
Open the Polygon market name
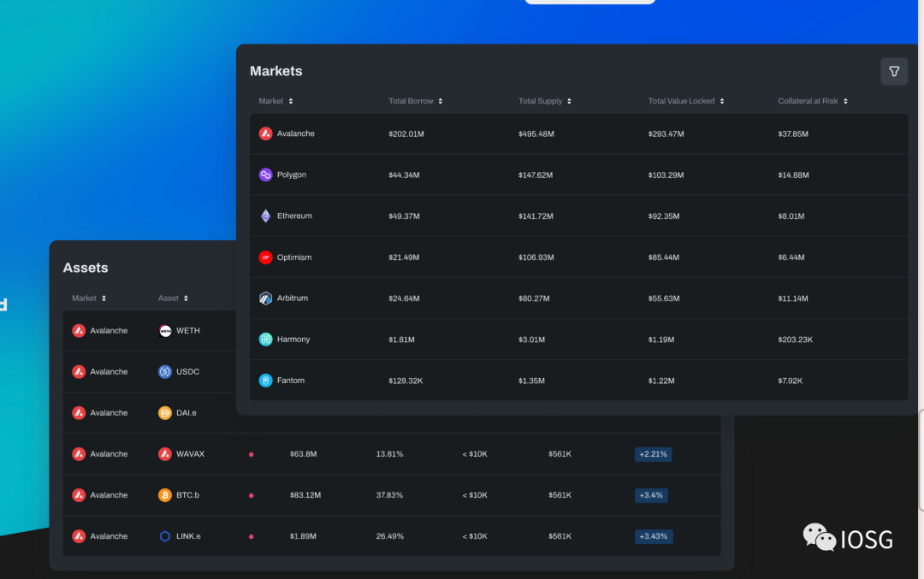point(292,175)
